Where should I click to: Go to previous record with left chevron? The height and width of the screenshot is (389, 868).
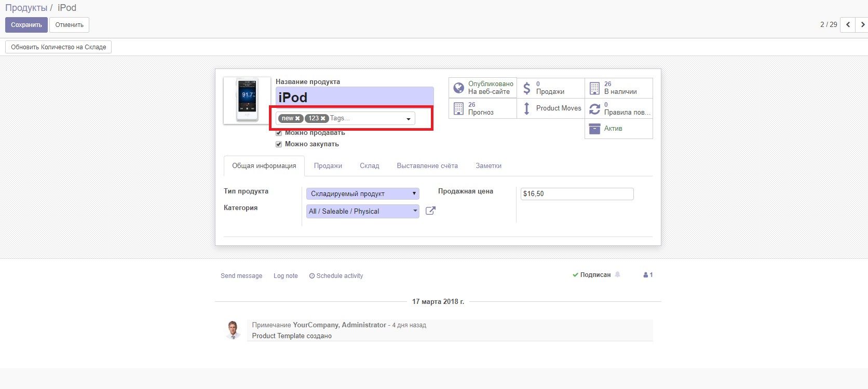[x=848, y=24]
